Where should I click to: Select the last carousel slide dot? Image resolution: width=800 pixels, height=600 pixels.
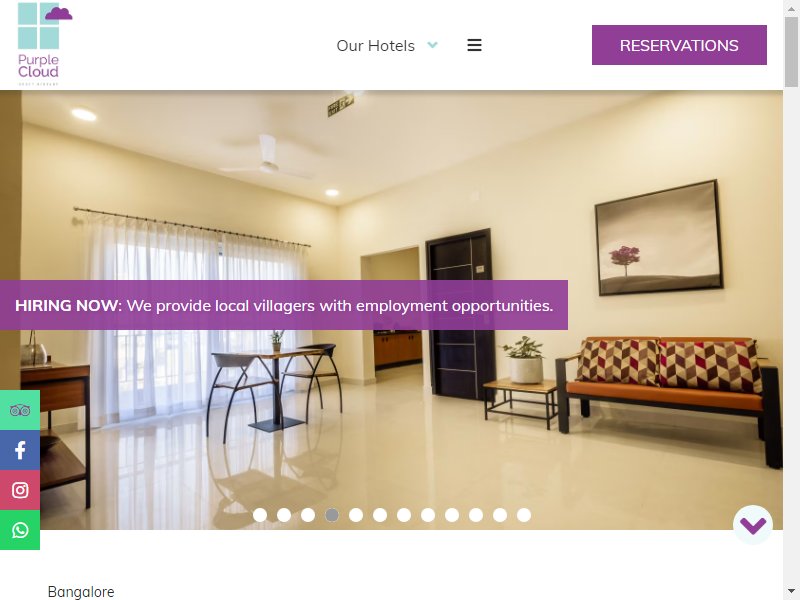524,515
